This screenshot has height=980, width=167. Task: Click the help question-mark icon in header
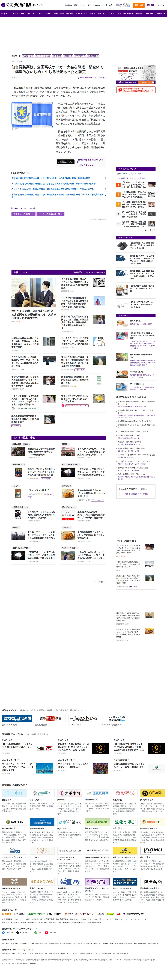pos(111,5)
